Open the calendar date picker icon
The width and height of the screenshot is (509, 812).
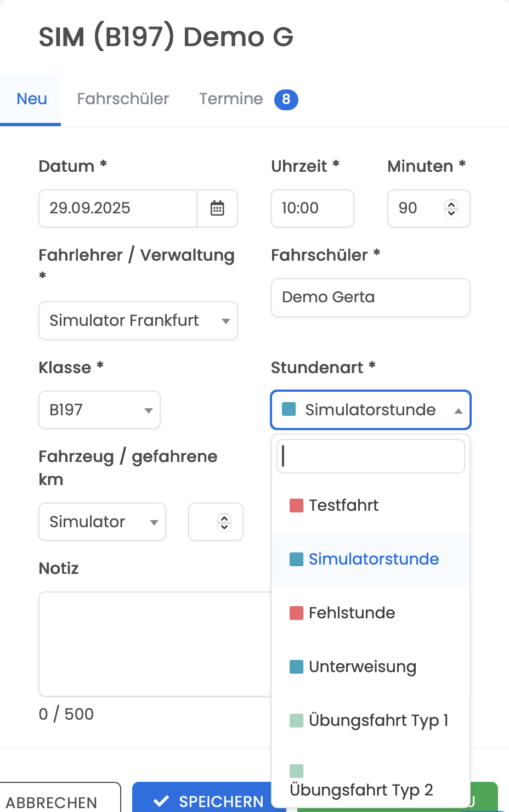217,208
